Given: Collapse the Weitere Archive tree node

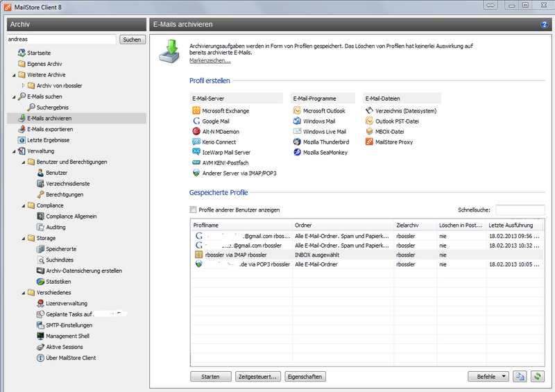Looking at the screenshot, I should [14, 75].
